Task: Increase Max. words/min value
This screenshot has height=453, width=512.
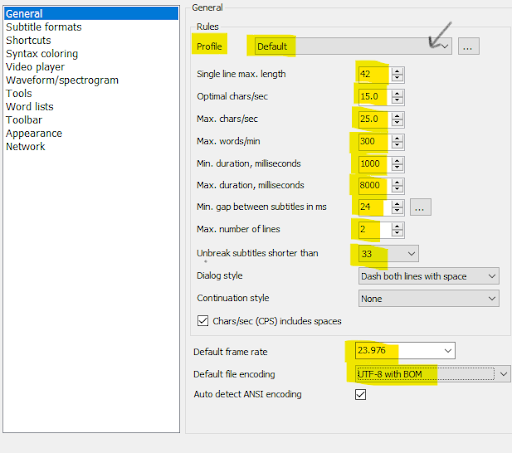Action: click(397, 138)
